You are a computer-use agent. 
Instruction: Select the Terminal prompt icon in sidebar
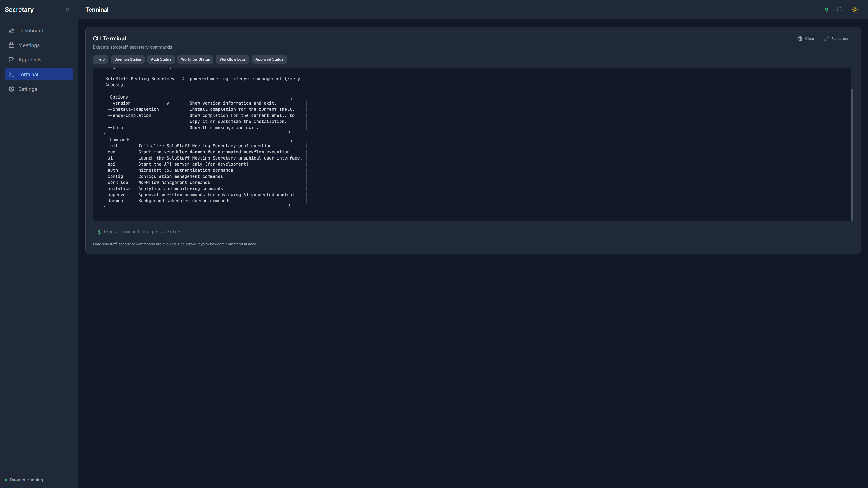pyautogui.click(x=12, y=74)
